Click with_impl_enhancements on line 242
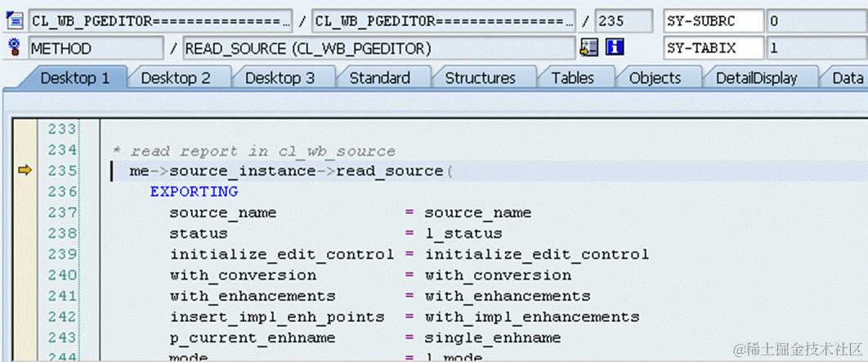Screen dimensions: 868x362 532,317
